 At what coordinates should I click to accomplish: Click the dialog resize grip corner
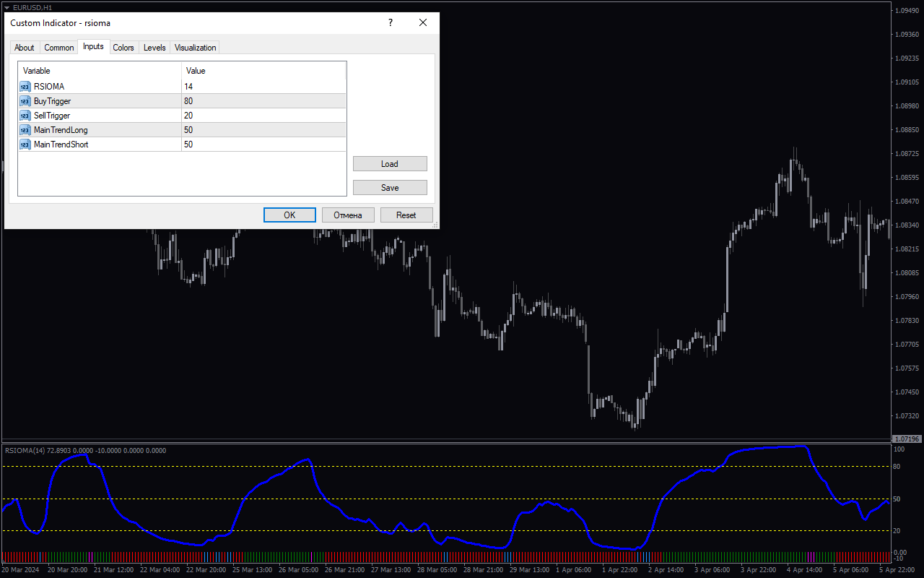(x=435, y=225)
